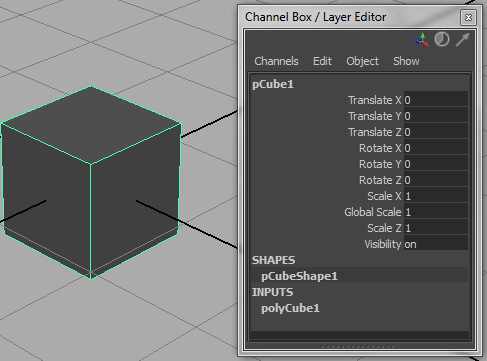Click the Rotate X value field
This screenshot has height=361, width=487.
pyautogui.click(x=436, y=148)
